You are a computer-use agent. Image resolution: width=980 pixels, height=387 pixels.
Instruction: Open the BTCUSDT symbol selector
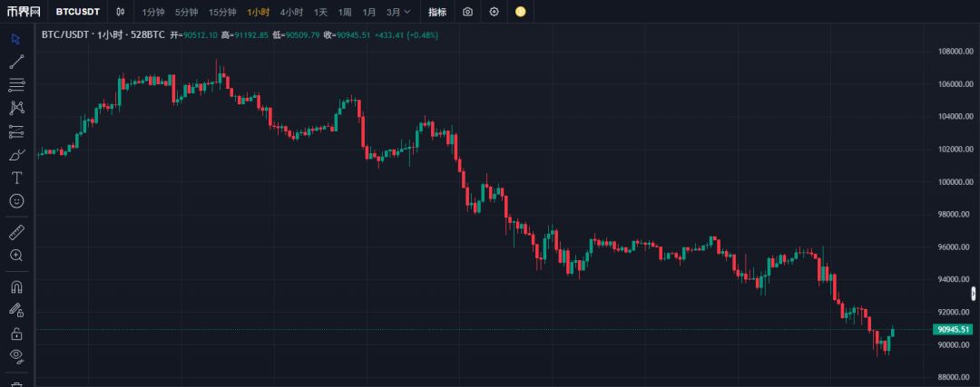tap(78, 12)
